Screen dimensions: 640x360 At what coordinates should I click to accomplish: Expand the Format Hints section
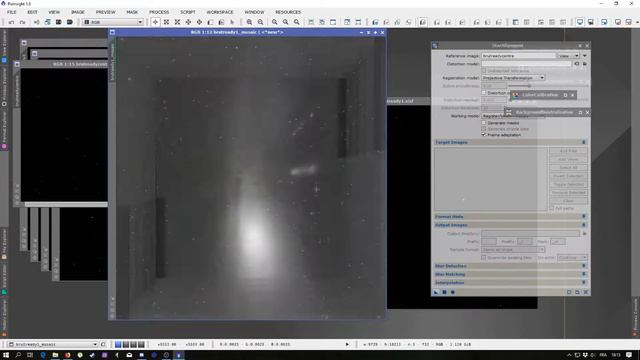click(x=583, y=216)
